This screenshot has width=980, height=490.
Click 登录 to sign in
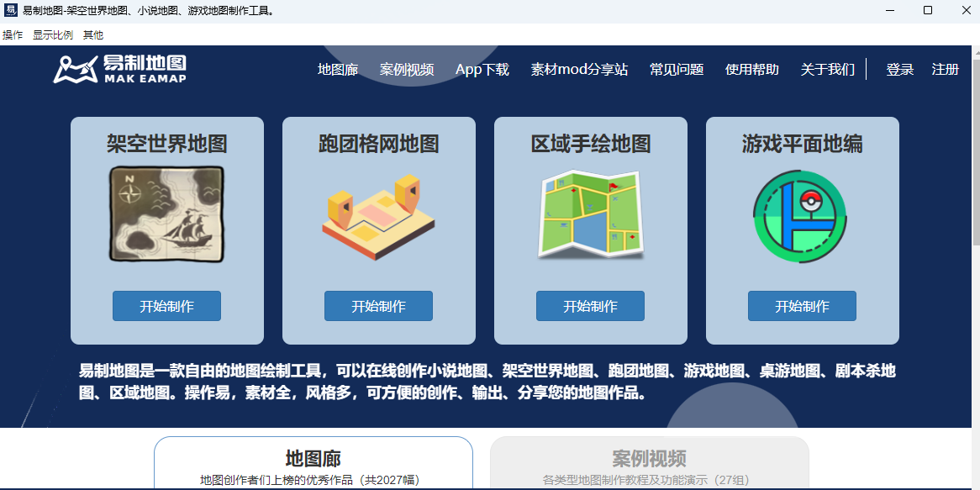[x=900, y=70]
